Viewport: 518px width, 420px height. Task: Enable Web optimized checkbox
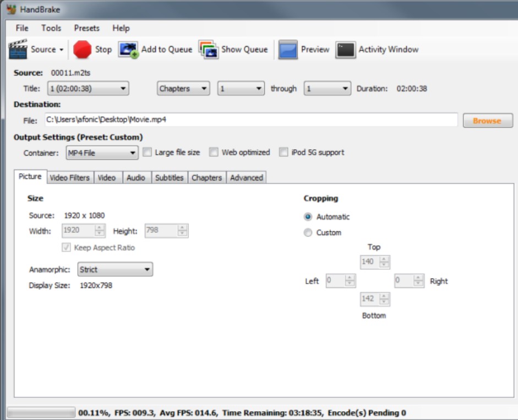click(x=214, y=152)
